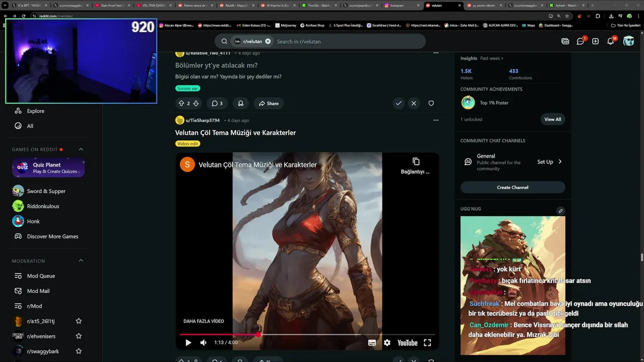The image size is (644, 362).
Task: Reload the page in browser
Action: (24, 16)
